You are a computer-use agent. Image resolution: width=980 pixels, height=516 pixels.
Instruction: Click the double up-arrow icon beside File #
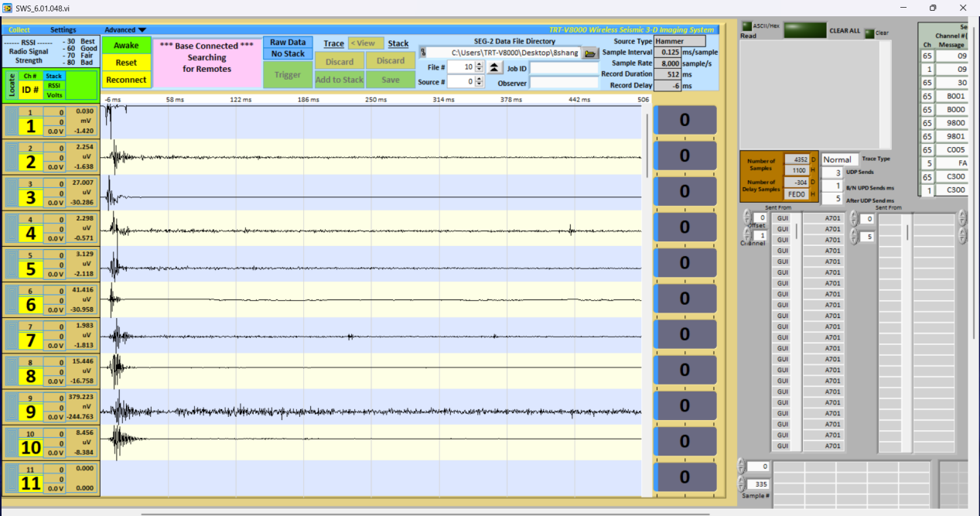coord(493,67)
